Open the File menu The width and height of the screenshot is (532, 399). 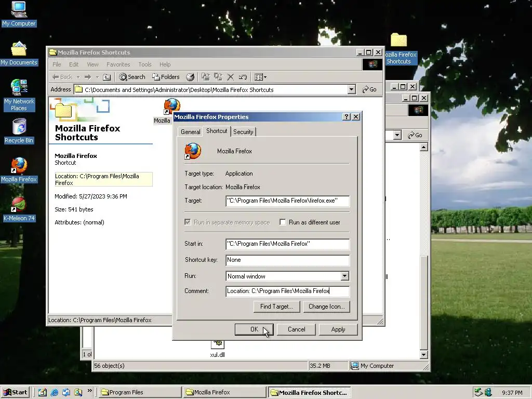57,64
